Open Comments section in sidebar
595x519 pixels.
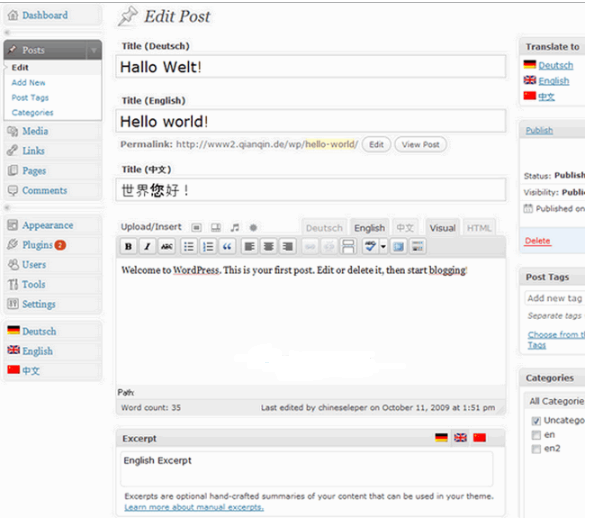click(x=44, y=190)
